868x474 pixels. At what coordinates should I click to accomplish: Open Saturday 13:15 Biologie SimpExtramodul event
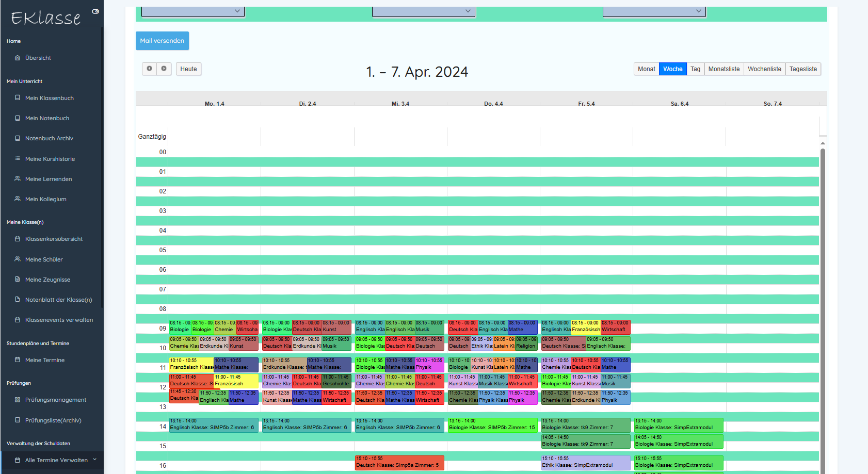pyautogui.click(x=679, y=424)
